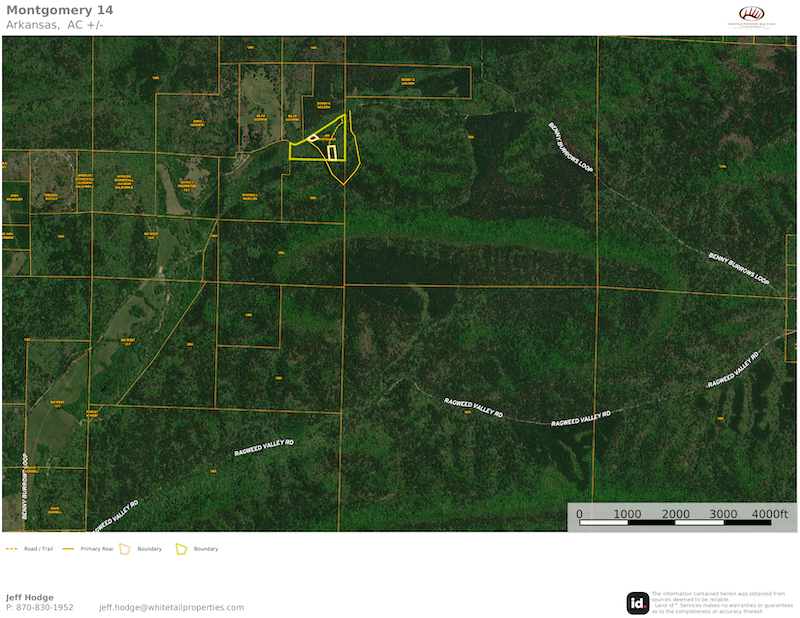Click the 4000ft scale bar label

(x=770, y=513)
